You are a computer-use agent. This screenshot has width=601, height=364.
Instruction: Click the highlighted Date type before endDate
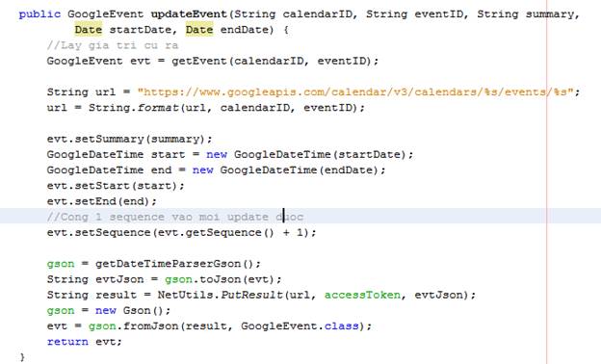pos(199,30)
